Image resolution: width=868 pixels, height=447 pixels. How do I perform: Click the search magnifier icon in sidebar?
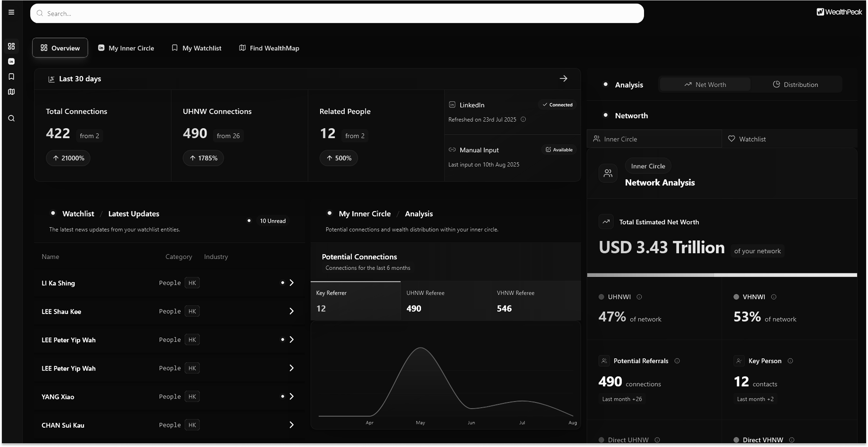point(11,118)
